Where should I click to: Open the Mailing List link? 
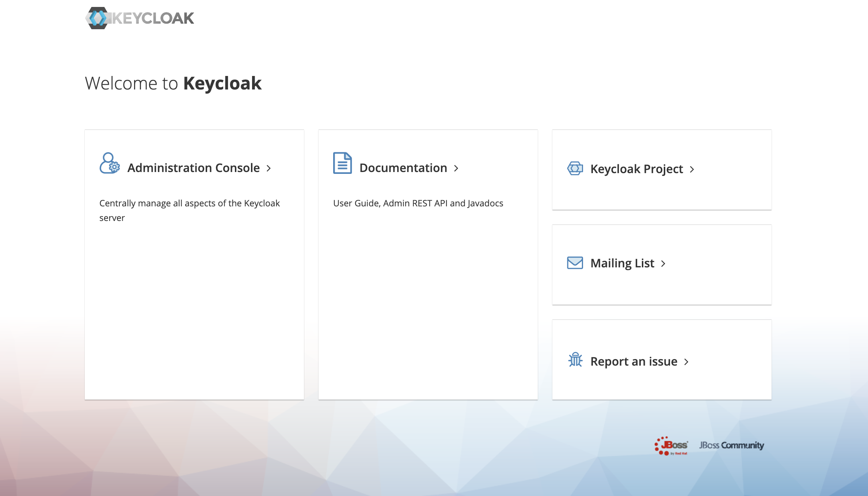pos(622,263)
